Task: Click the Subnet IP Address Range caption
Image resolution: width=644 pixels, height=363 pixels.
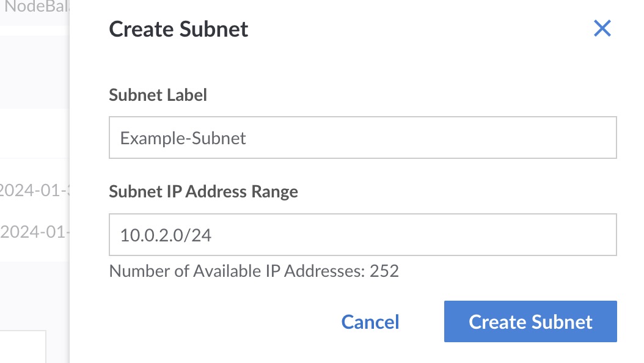Action: click(x=203, y=192)
